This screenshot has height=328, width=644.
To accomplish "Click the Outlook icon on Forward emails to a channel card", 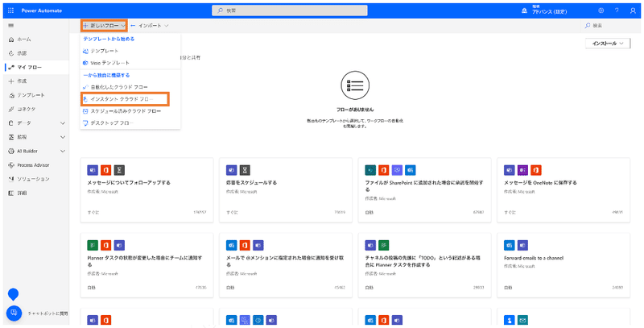I will [x=509, y=245].
